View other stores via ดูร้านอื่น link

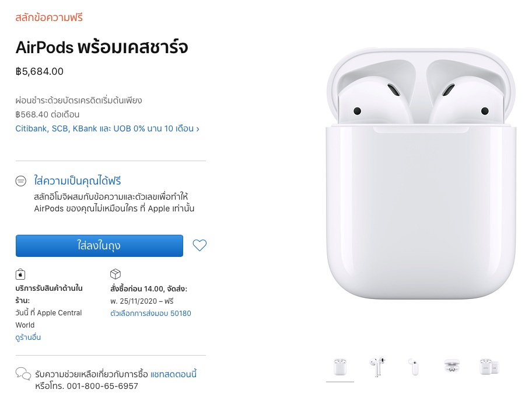28,337
